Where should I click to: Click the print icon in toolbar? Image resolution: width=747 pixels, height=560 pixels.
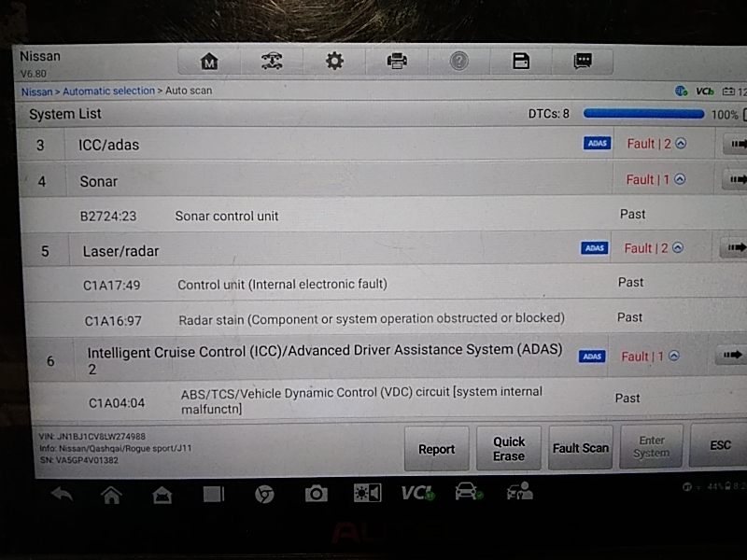tap(397, 62)
